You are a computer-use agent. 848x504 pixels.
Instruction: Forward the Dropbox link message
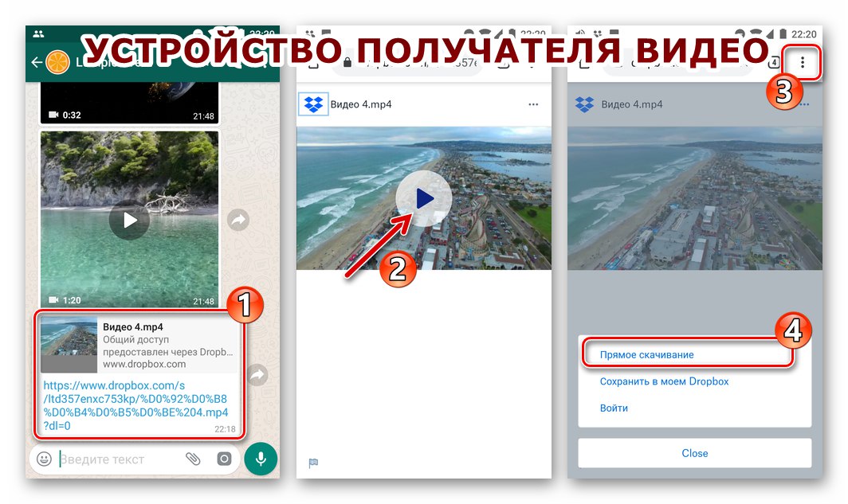(x=257, y=374)
